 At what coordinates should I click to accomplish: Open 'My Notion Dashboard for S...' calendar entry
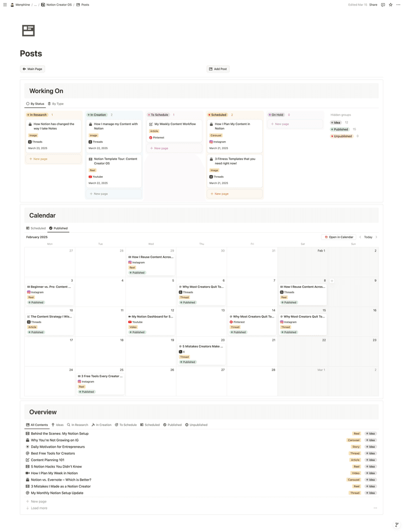[151, 324]
